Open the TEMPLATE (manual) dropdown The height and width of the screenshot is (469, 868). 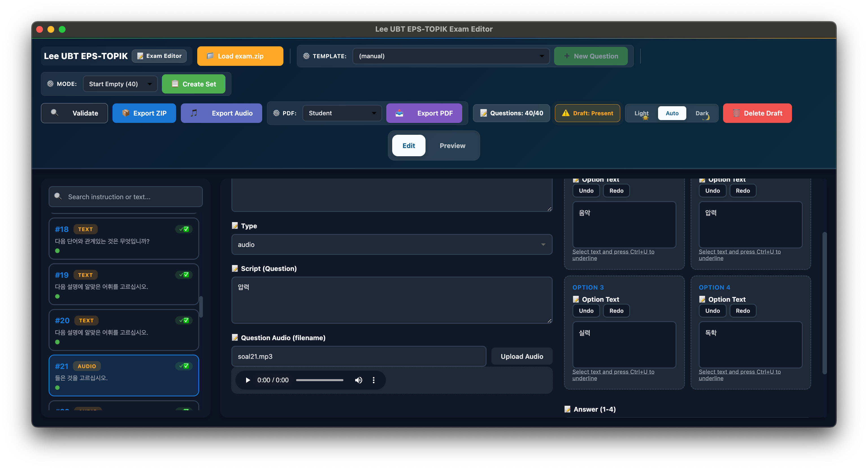click(x=451, y=56)
